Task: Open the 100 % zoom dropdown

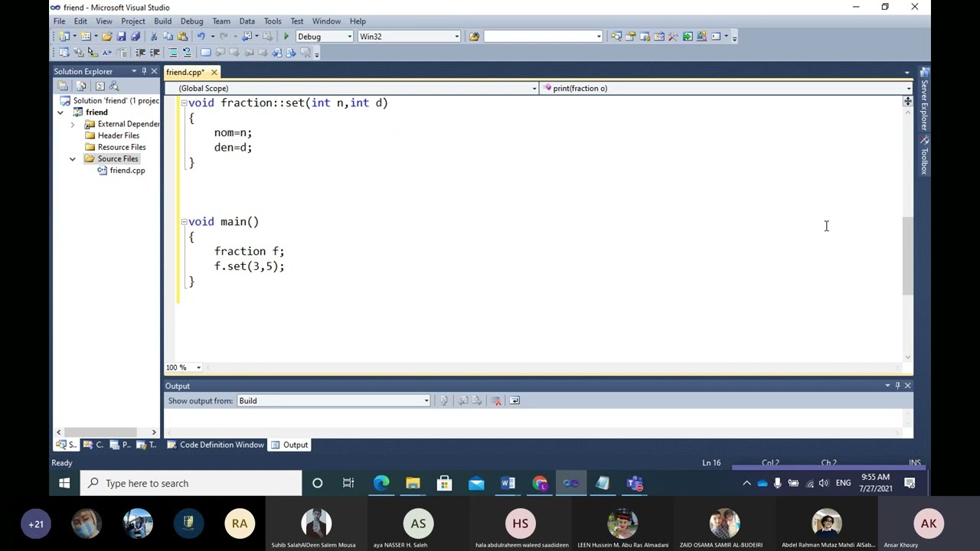Action: point(198,367)
